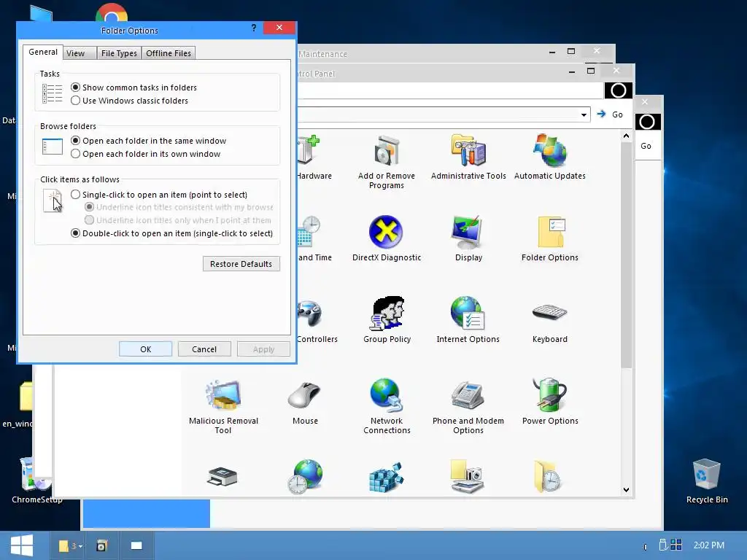Open Malicious Removal Tool icon
Image resolution: width=747 pixels, height=560 pixels.
coord(223,407)
